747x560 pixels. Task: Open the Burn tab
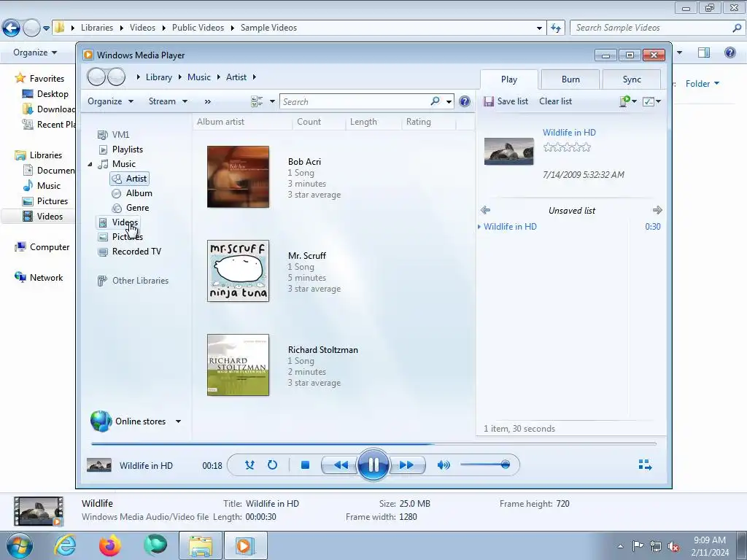tap(570, 79)
